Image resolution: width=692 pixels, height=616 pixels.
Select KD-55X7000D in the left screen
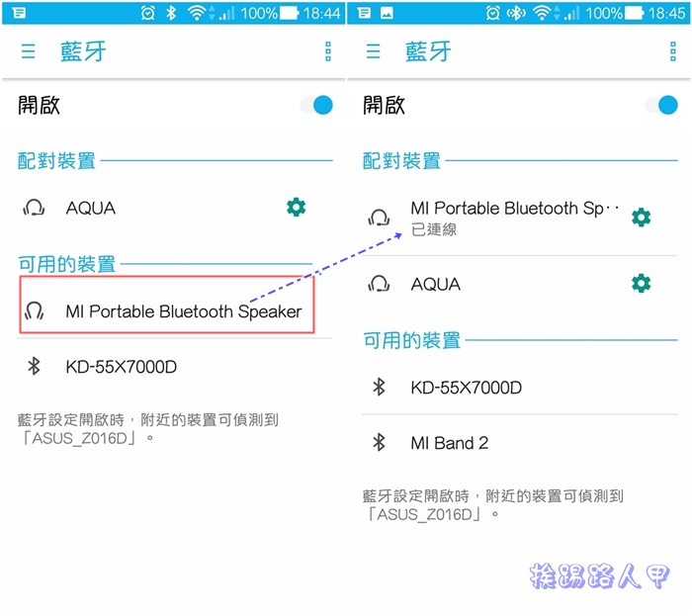pyautogui.click(x=174, y=366)
